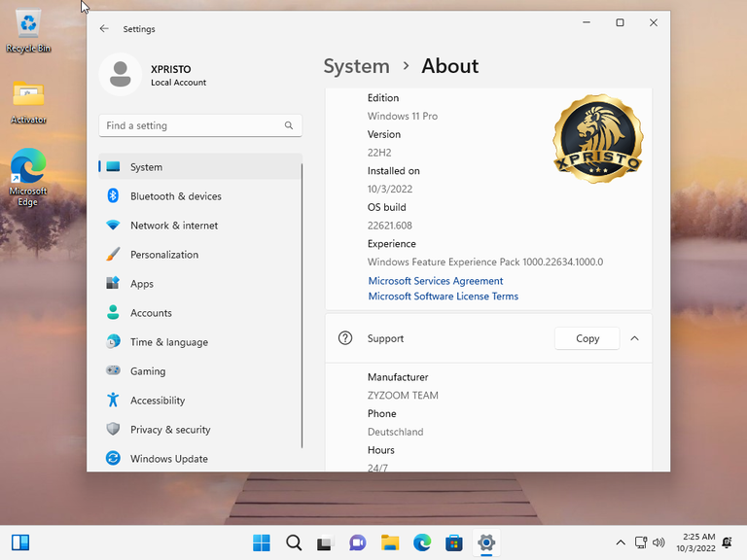
Task: Open Accessibility settings label
Action: pyautogui.click(x=158, y=401)
